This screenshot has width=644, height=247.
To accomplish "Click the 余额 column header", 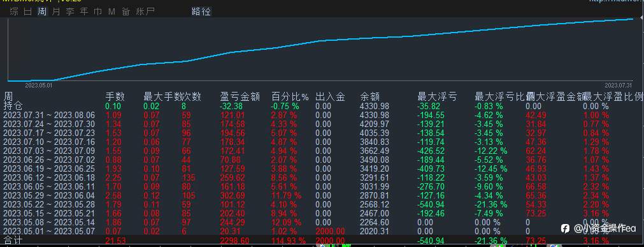I will point(369,97).
